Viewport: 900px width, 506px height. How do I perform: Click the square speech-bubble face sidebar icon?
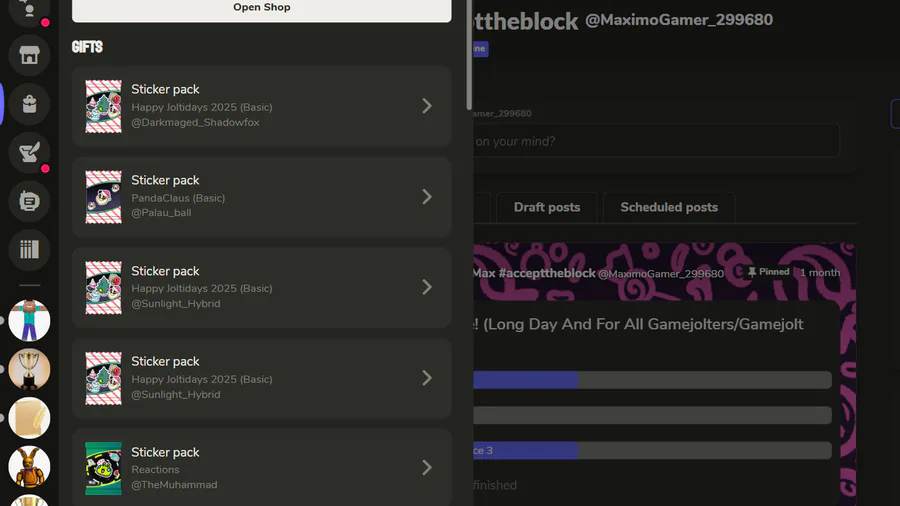29,201
